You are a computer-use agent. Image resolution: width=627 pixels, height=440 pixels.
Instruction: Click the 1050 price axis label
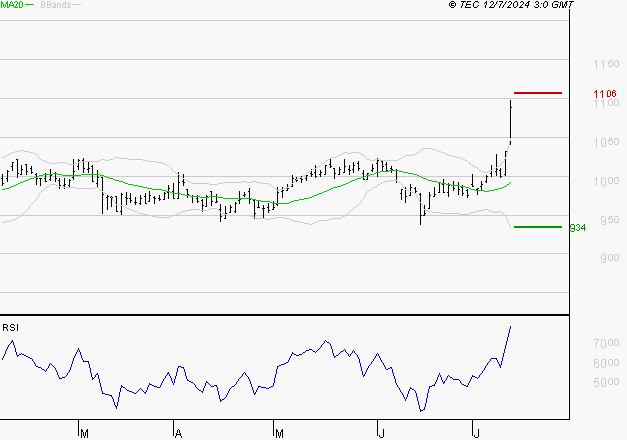click(x=606, y=142)
